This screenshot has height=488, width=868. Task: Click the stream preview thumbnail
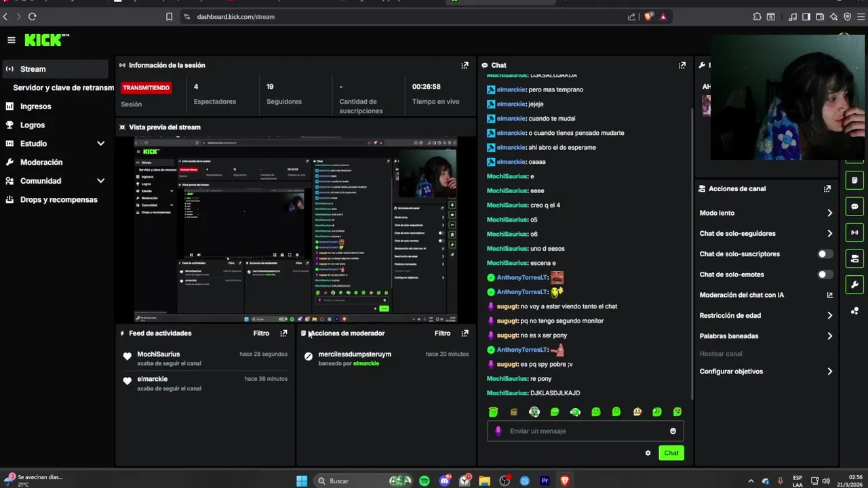click(296, 230)
